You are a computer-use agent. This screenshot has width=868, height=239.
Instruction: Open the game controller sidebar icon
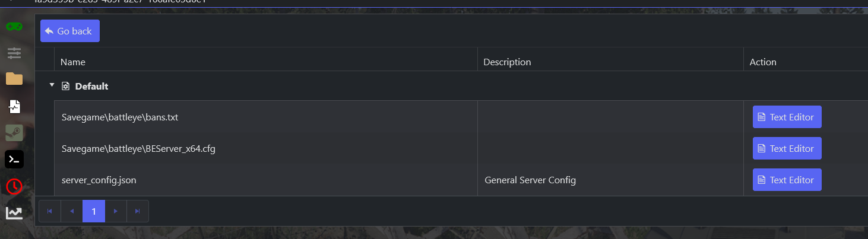coord(14,27)
